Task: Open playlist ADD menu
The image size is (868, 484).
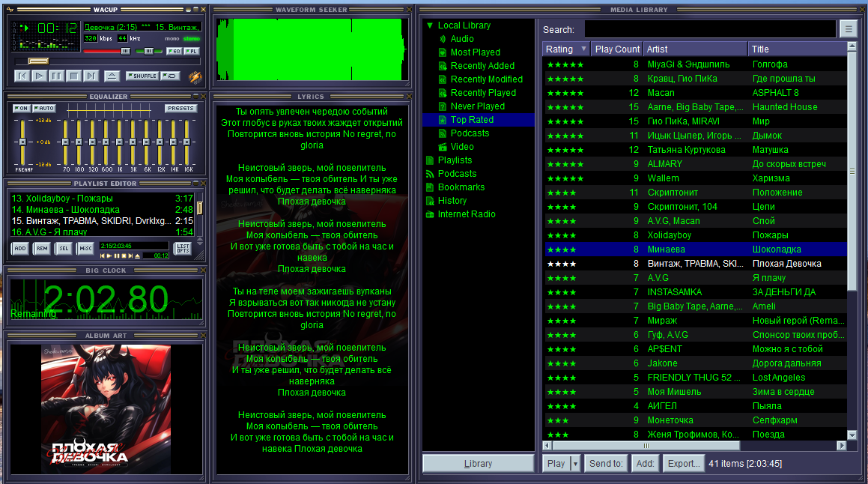Action: pos(20,249)
